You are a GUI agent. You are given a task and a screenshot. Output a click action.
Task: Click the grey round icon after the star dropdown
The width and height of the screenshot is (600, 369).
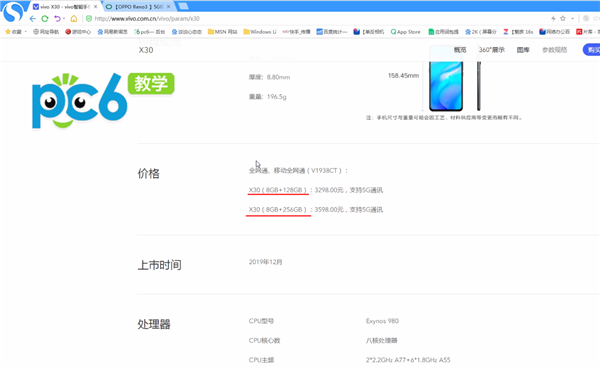586,18
